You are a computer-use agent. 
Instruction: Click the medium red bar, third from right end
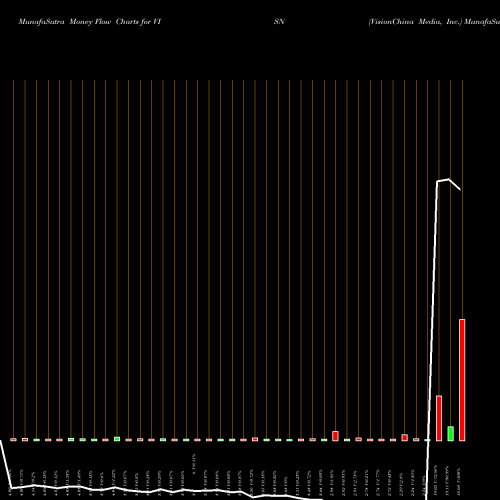[439, 418]
